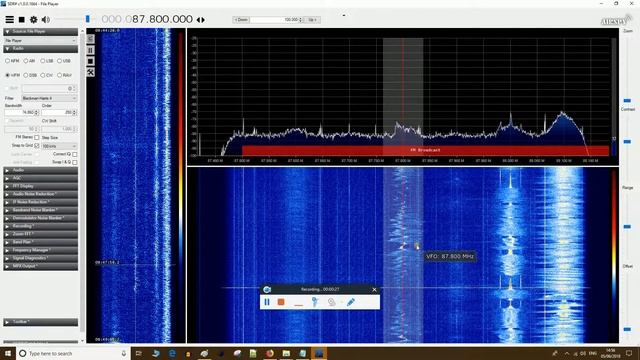Click the Airspy logo
This screenshot has width=640, height=360.
pyautogui.click(x=616, y=20)
